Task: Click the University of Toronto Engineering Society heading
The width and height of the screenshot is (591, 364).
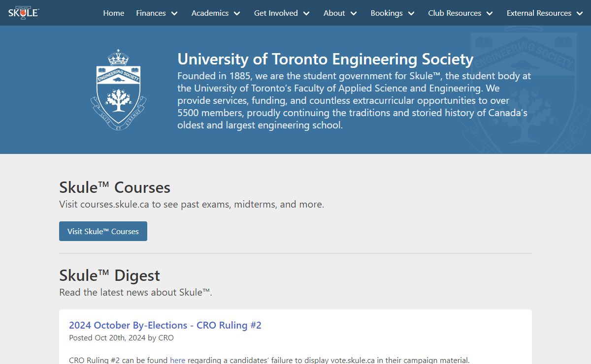Action: coord(325,59)
